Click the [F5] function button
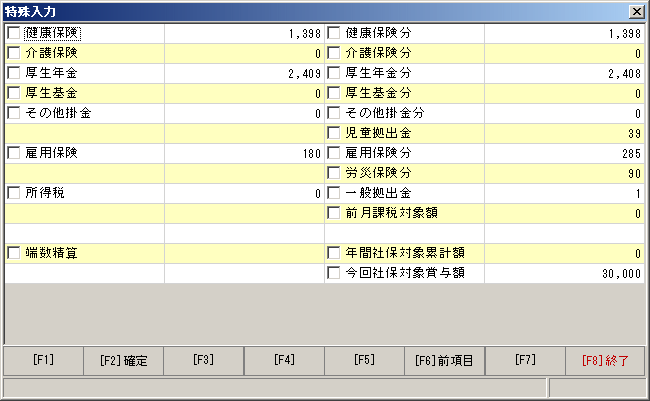The height and width of the screenshot is (401, 650). (364, 360)
